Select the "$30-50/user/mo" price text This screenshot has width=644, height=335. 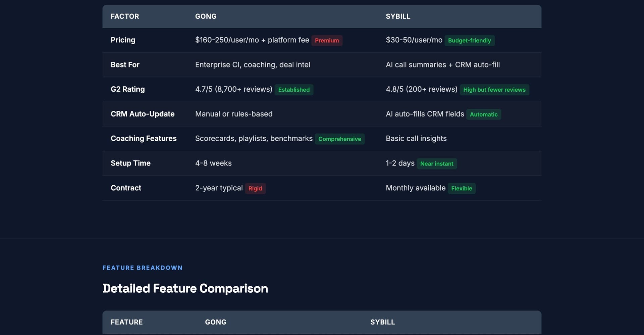click(x=414, y=40)
